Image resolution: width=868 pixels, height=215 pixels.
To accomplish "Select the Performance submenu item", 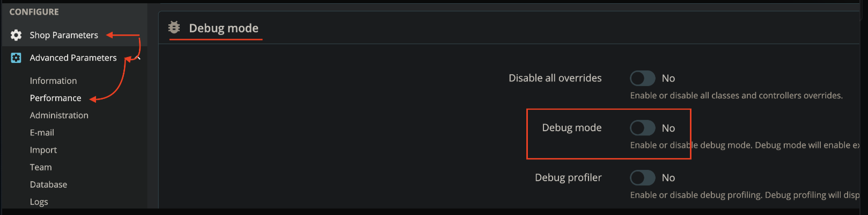I will point(55,98).
